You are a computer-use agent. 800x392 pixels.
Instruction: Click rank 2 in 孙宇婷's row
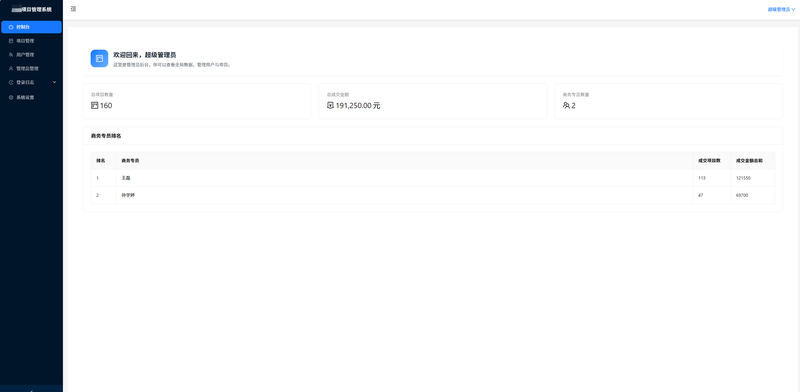coord(97,195)
